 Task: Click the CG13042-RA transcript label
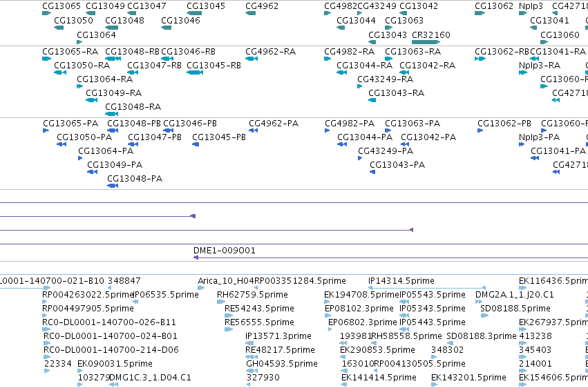(428, 65)
